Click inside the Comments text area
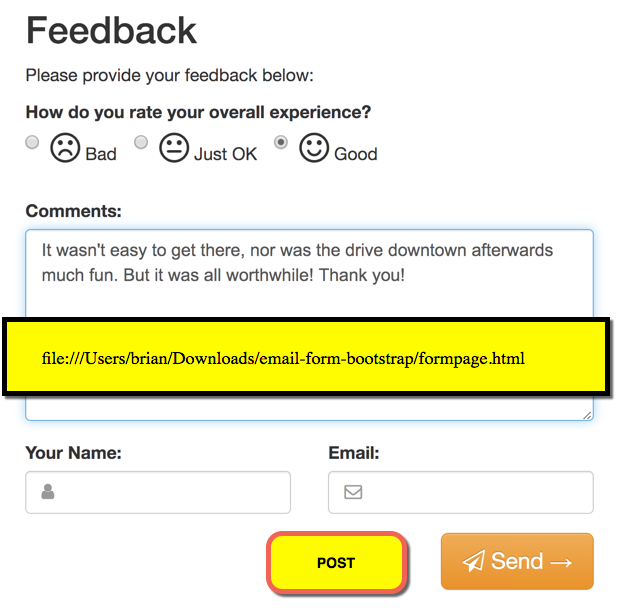Screen dimensions: 624x611 [310, 275]
